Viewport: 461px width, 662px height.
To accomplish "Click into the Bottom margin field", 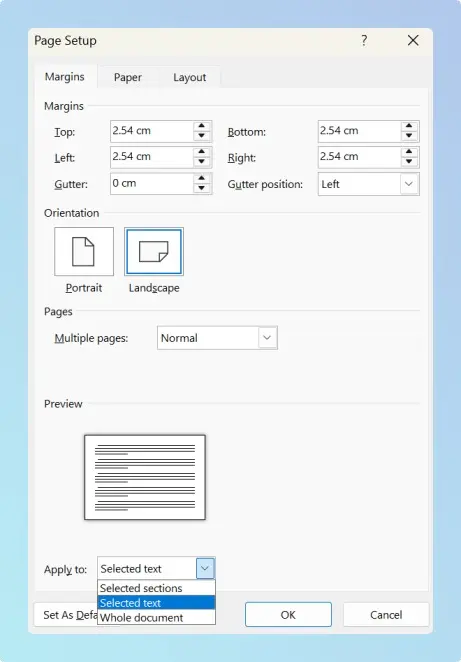I will 359,131.
